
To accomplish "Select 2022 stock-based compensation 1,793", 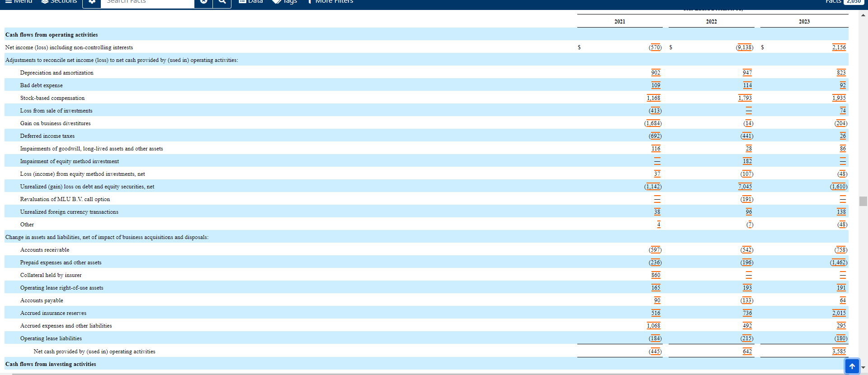I will pos(745,98).
